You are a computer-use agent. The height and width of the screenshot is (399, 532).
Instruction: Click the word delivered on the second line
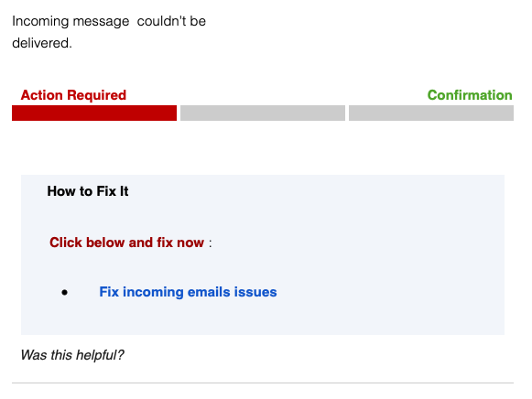40,43
